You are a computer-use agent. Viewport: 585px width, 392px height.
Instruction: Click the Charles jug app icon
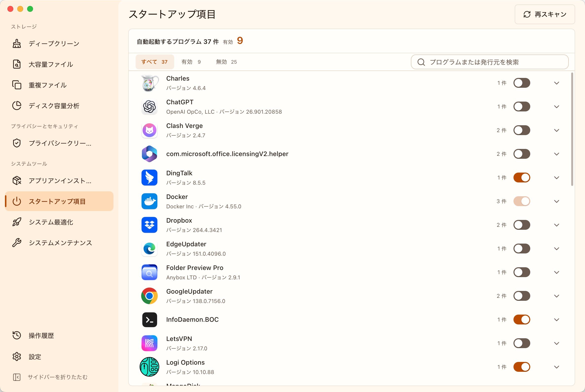149,83
